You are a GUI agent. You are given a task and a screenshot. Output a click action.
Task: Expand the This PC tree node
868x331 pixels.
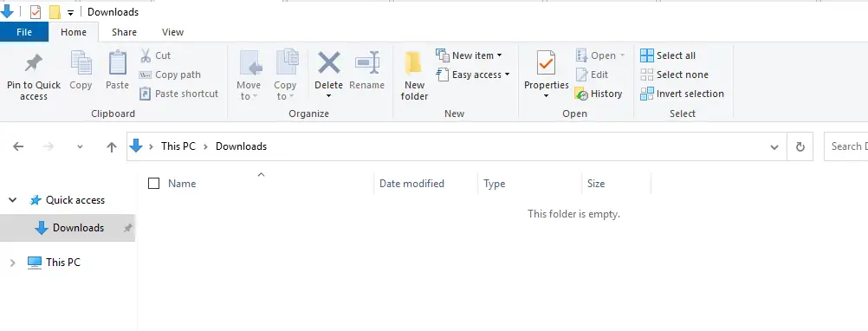pos(13,263)
